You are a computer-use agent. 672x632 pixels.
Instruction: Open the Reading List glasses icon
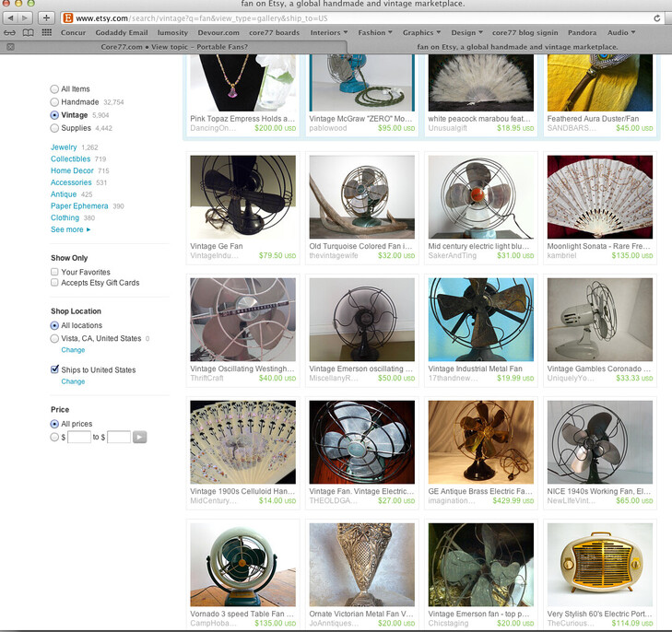click(9, 32)
